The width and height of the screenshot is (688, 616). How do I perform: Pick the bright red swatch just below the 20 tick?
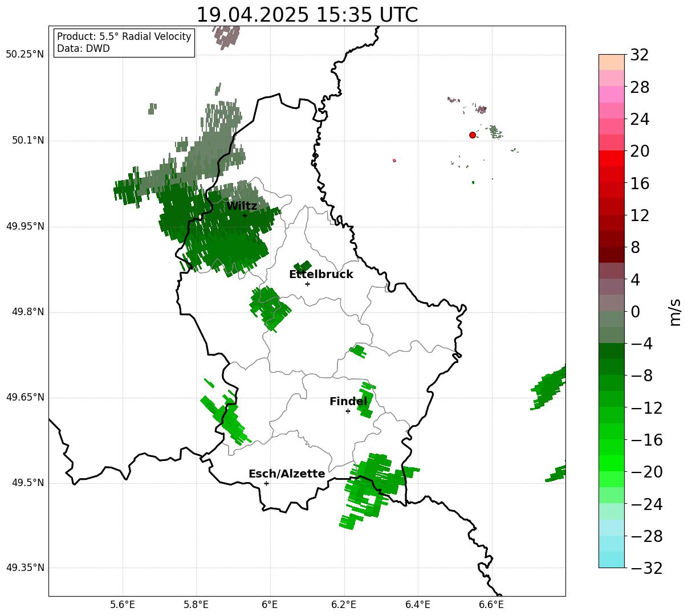click(612, 158)
